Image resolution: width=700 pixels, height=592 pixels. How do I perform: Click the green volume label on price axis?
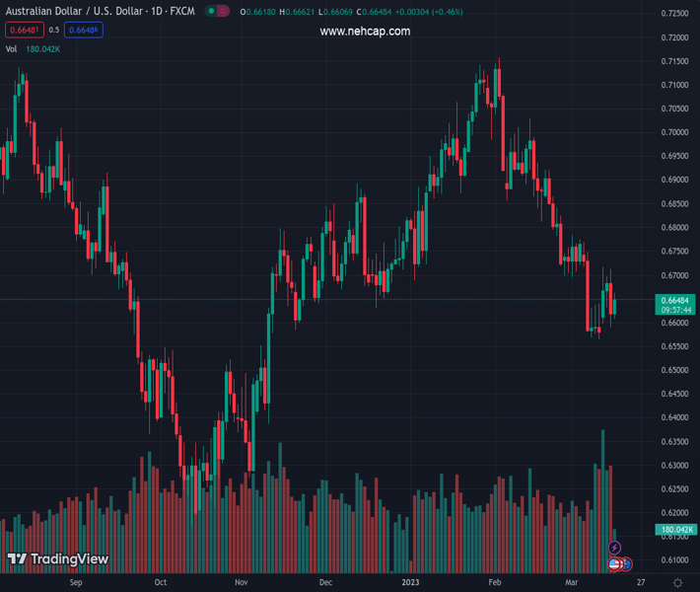tap(674, 530)
